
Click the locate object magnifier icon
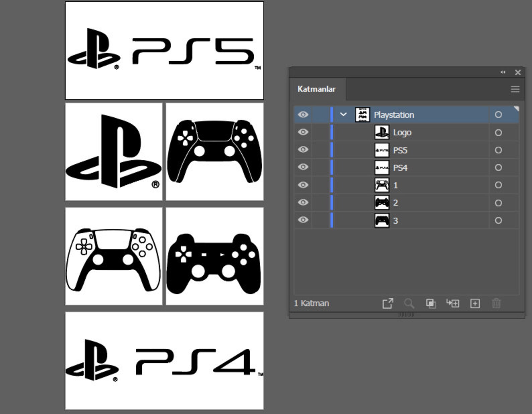409,303
